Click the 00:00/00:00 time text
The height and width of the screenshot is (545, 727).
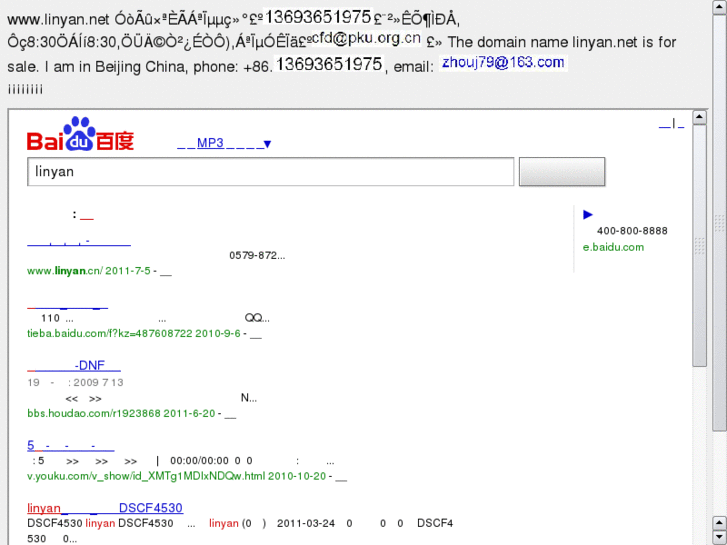(199, 461)
